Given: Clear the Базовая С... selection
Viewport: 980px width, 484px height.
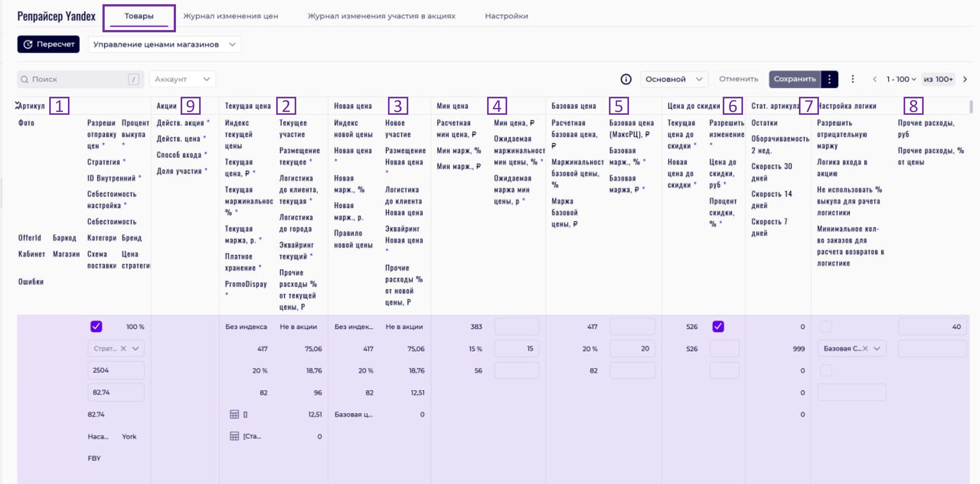Looking at the screenshot, I should pyautogui.click(x=865, y=348).
